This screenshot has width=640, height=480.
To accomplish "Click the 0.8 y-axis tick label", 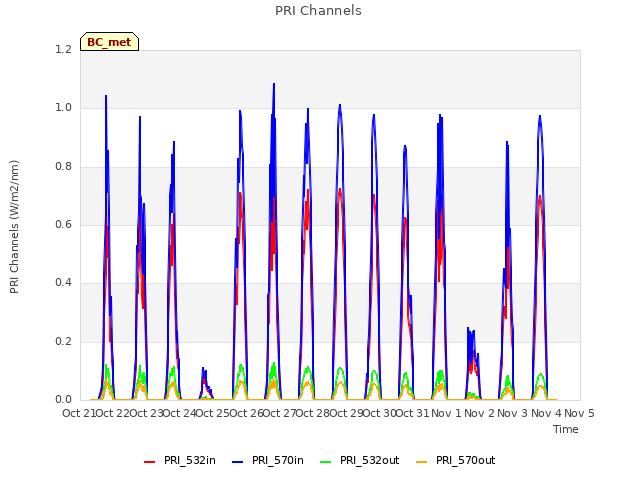I will click(x=63, y=166).
